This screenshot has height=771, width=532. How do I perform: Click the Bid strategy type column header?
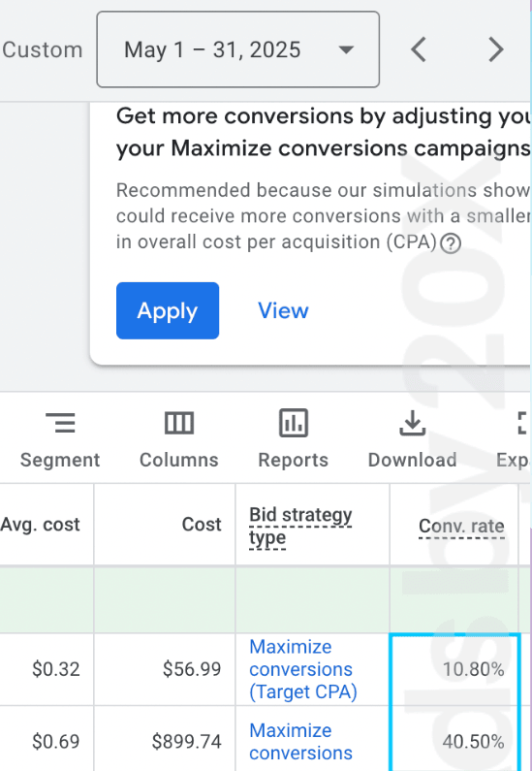click(x=300, y=527)
